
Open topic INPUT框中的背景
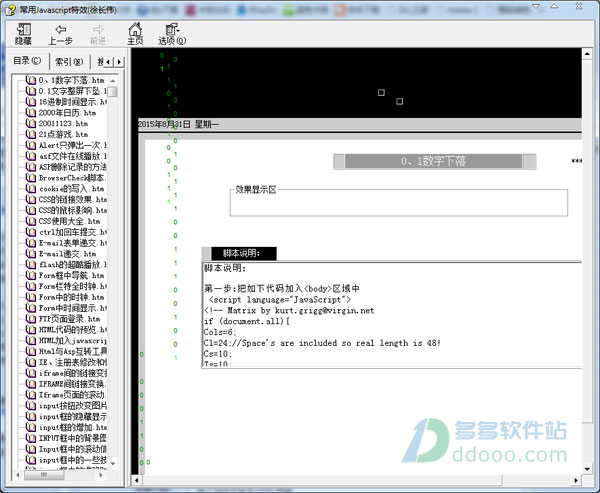pos(73,438)
